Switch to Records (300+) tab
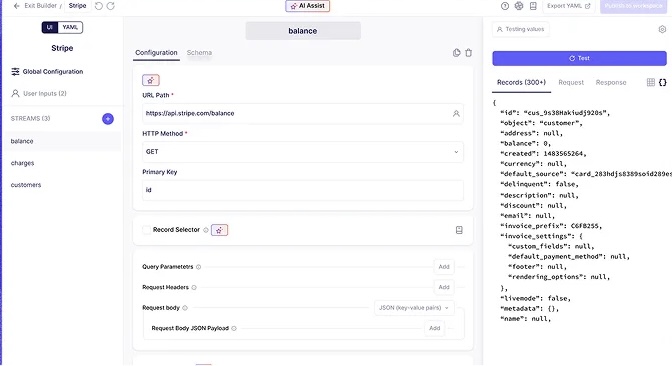 521,82
